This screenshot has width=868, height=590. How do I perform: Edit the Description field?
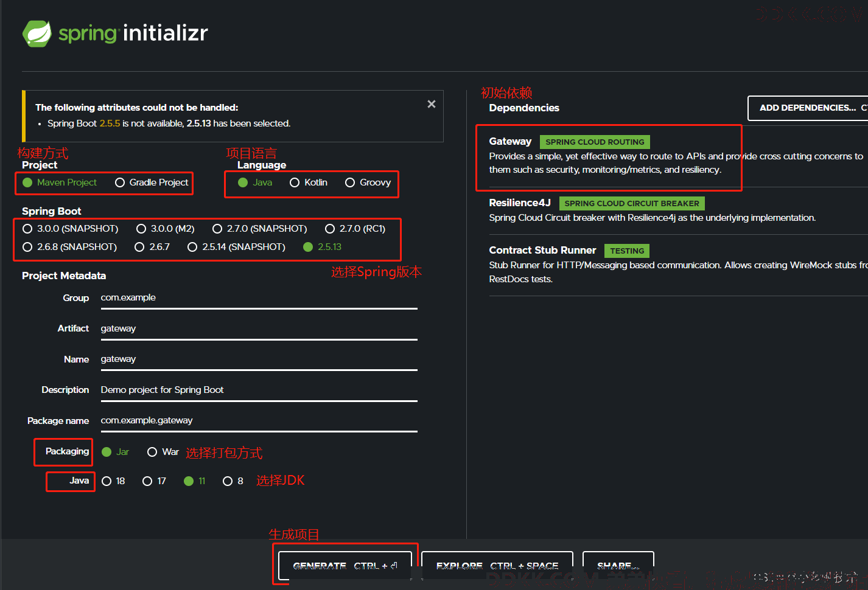[259, 390]
